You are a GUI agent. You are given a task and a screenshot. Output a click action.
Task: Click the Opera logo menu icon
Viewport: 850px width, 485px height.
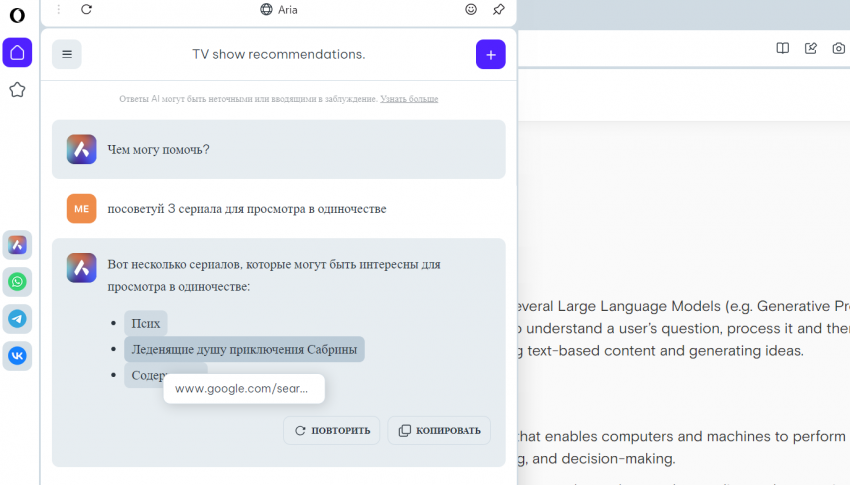[17, 15]
